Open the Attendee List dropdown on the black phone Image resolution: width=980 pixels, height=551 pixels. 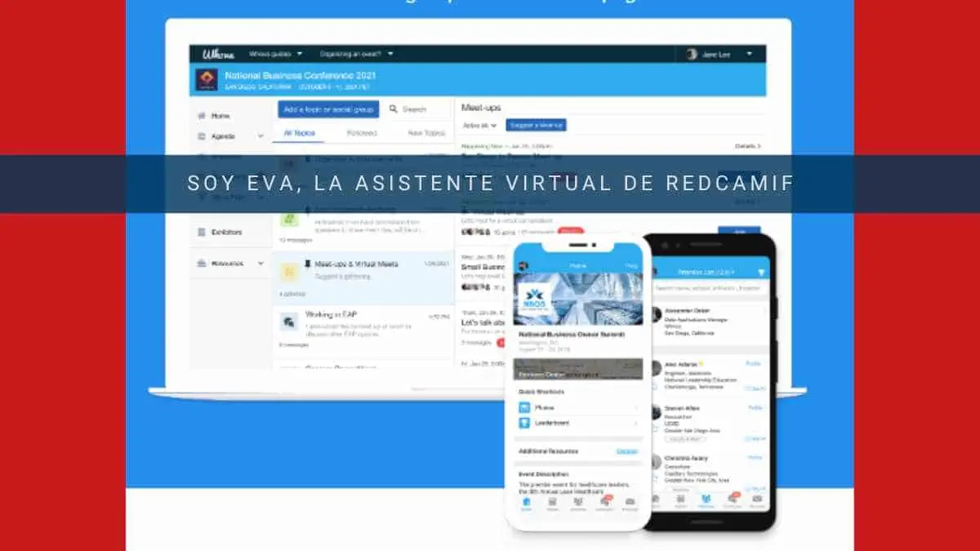[x=708, y=272]
